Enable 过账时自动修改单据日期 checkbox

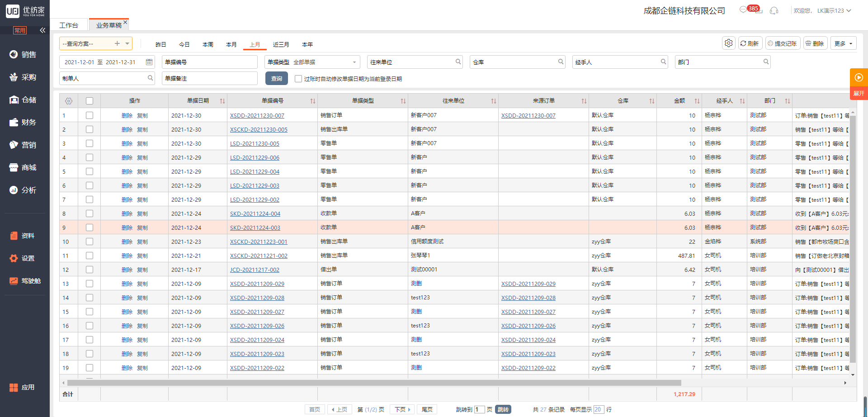pos(298,79)
